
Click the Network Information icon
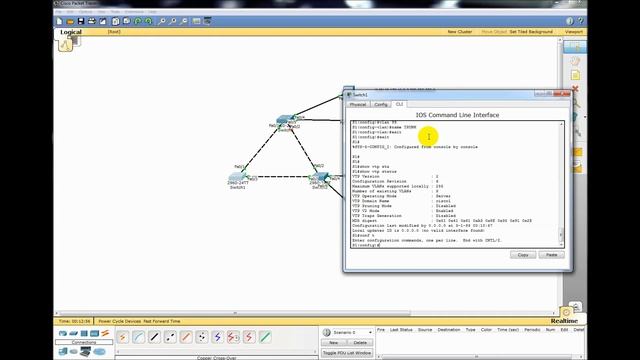(570, 21)
